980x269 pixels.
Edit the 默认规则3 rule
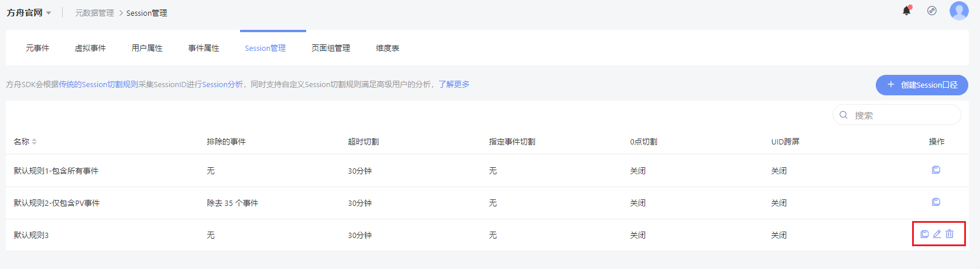pos(937,234)
